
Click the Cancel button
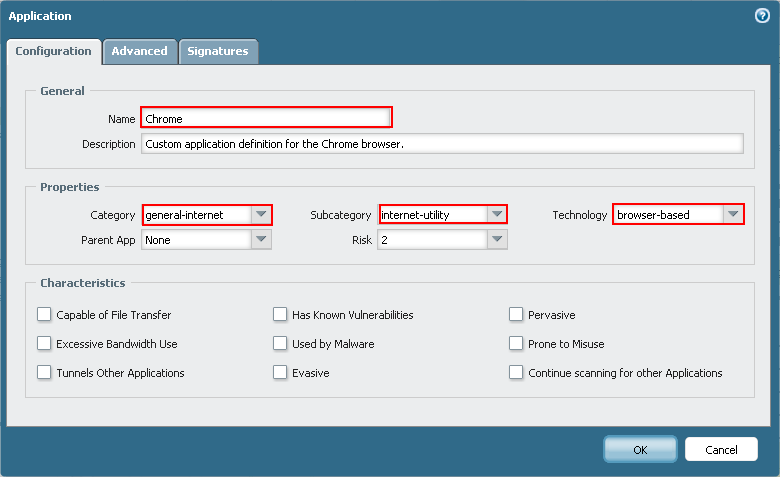click(x=721, y=449)
